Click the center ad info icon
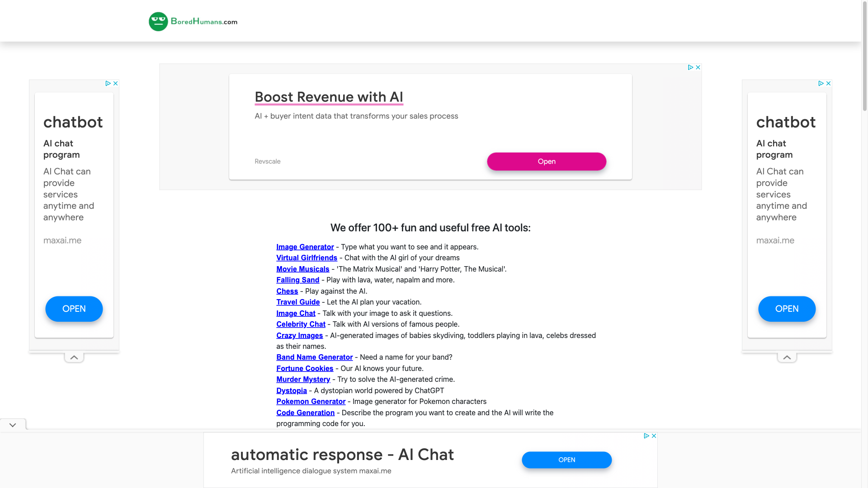 click(691, 67)
